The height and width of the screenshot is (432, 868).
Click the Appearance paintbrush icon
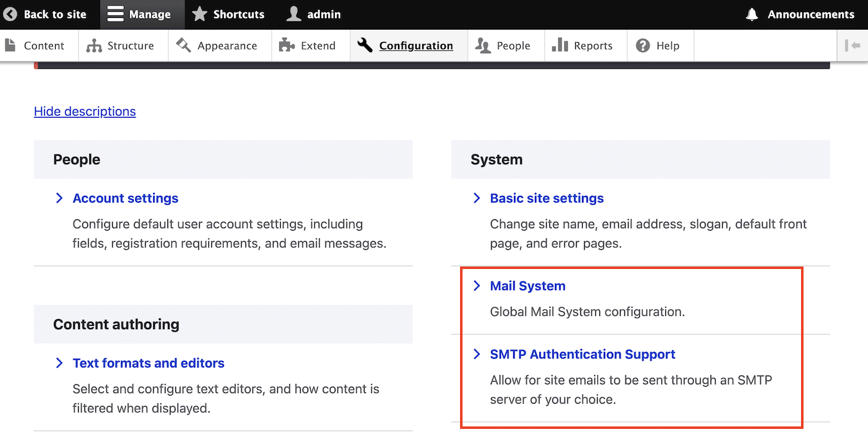pos(182,45)
